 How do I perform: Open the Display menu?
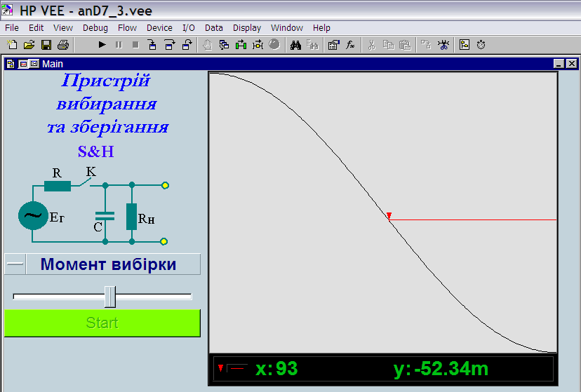click(x=247, y=28)
